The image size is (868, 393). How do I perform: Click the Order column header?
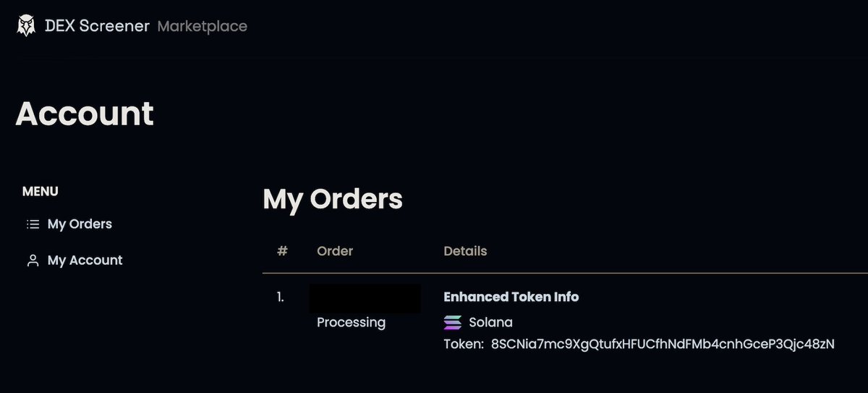(335, 251)
